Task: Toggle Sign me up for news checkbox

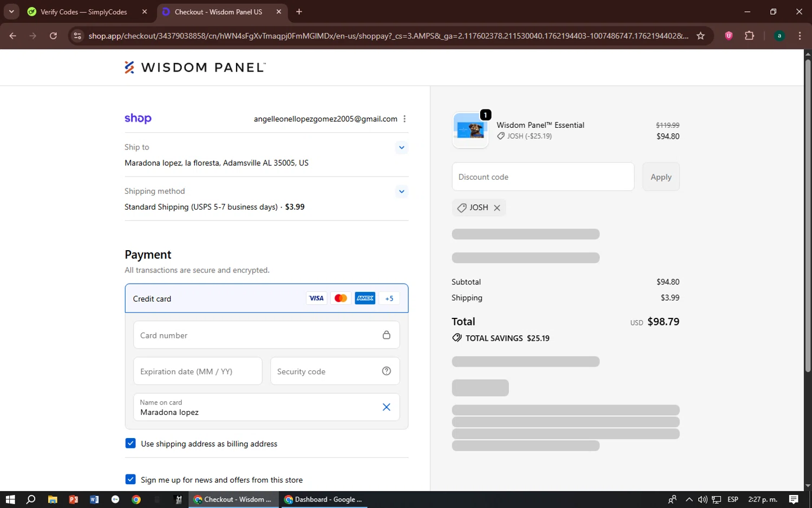Action: 130,479
